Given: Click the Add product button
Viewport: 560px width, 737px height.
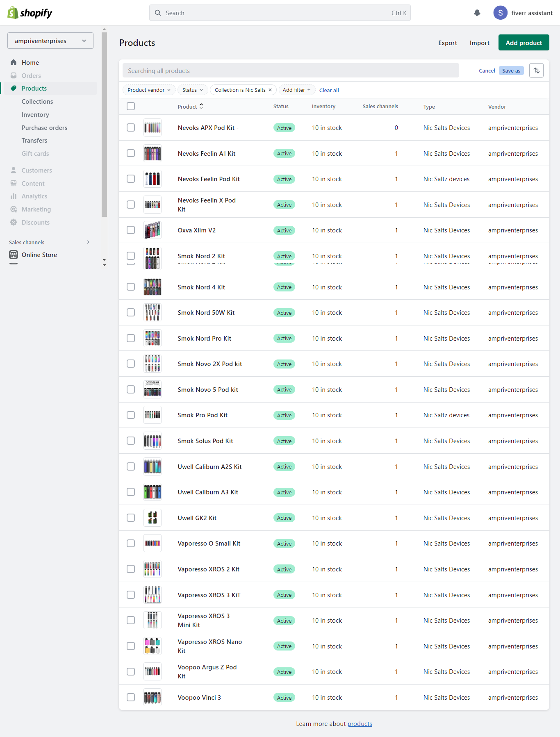Looking at the screenshot, I should [524, 43].
